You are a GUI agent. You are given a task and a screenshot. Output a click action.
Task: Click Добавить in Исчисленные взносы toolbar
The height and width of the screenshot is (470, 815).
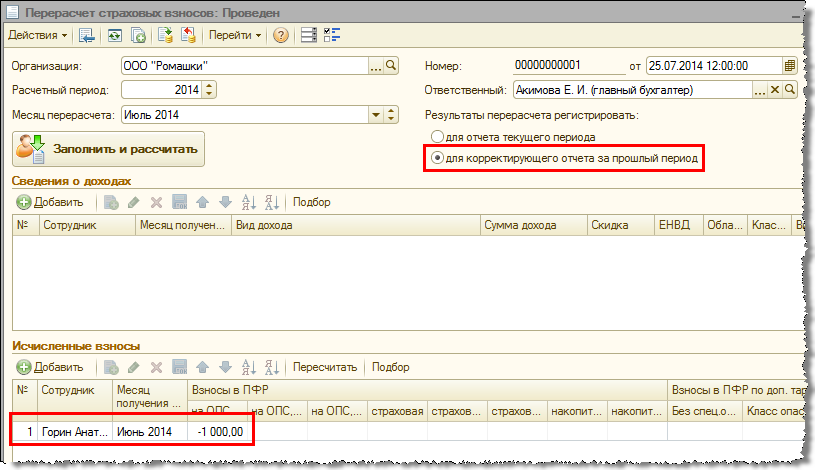coord(50,368)
